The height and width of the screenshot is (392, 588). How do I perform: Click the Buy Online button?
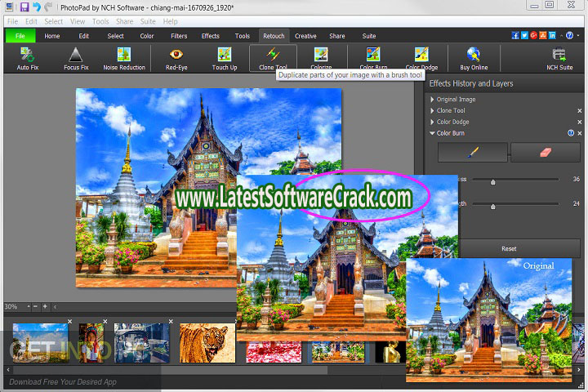point(474,58)
